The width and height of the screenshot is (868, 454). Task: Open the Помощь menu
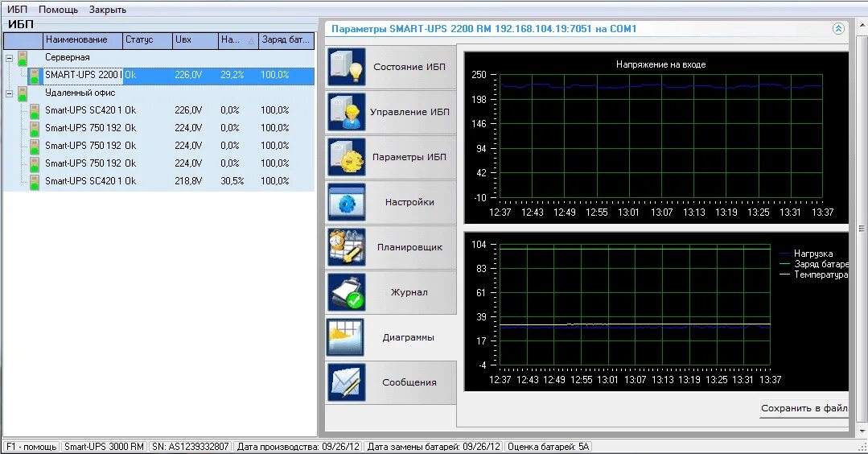click(58, 10)
